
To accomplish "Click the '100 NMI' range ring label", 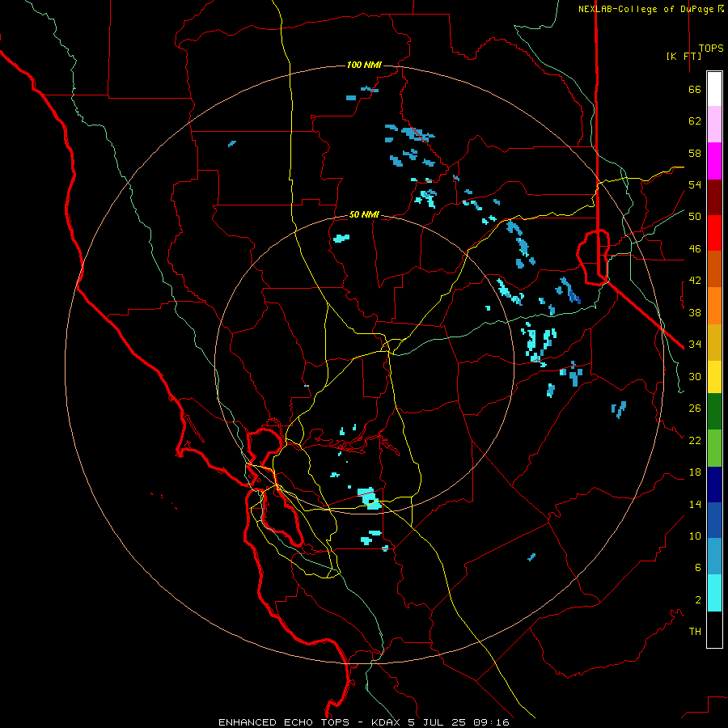I will tap(364, 65).
